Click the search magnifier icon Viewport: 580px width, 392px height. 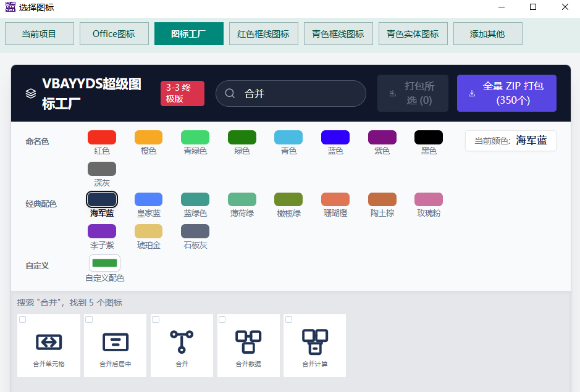230,94
